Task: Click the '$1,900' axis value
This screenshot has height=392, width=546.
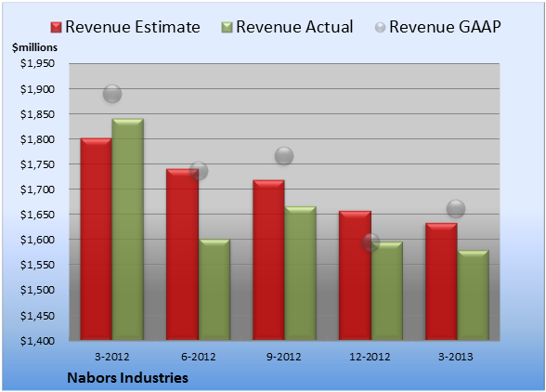Action: [37, 89]
